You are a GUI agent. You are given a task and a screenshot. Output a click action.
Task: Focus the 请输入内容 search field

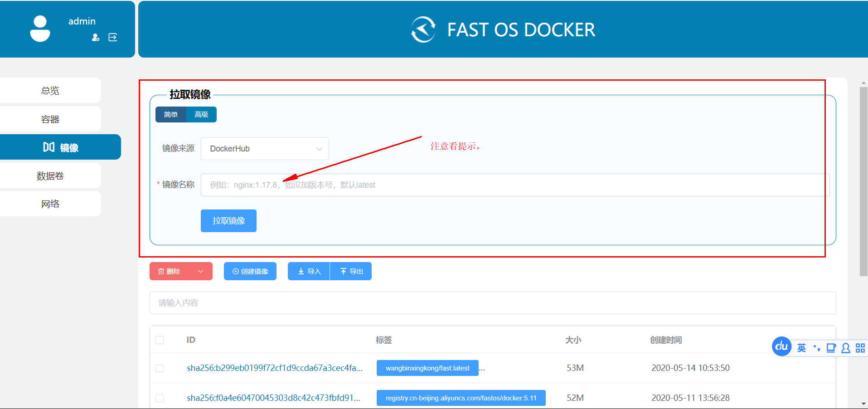(493, 303)
